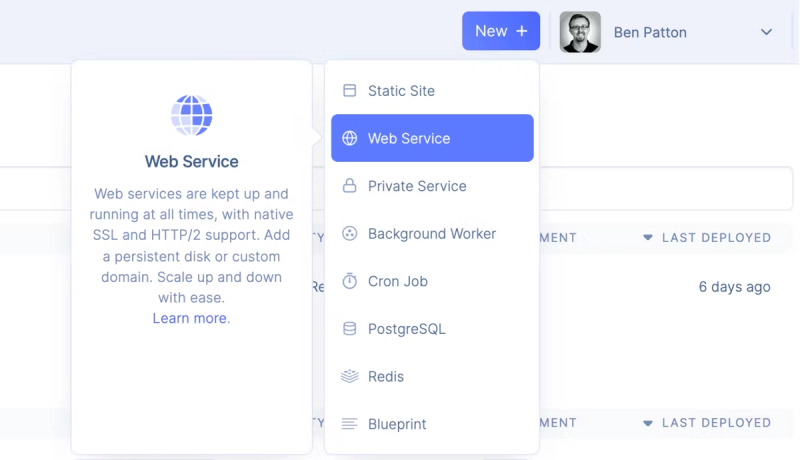Click the Cron Job timer icon
This screenshot has height=460, width=800.
tap(349, 281)
